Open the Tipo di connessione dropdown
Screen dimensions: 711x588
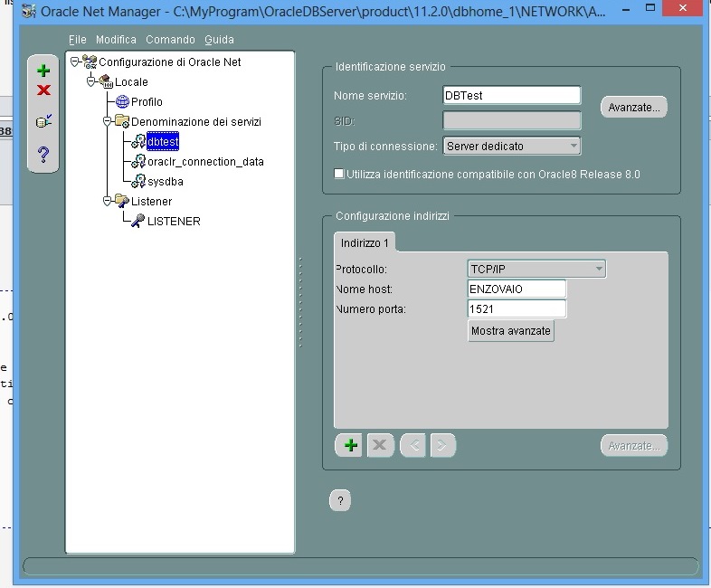pyautogui.click(x=512, y=146)
